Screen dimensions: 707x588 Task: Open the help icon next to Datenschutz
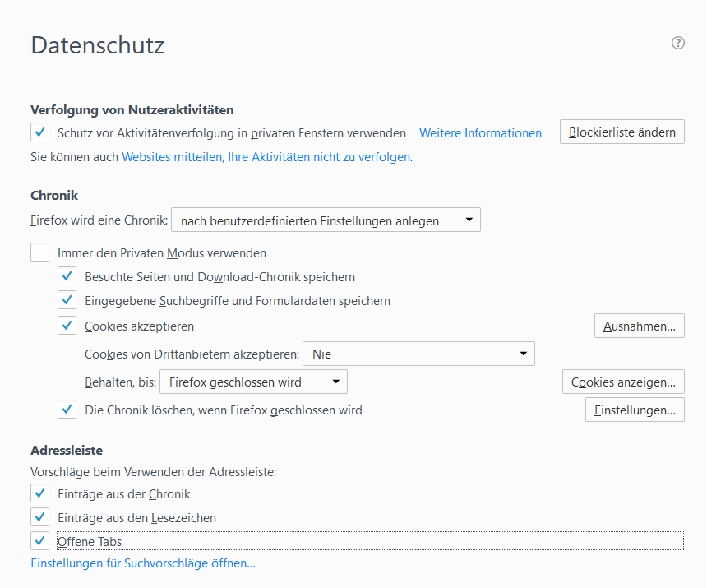[x=678, y=43]
